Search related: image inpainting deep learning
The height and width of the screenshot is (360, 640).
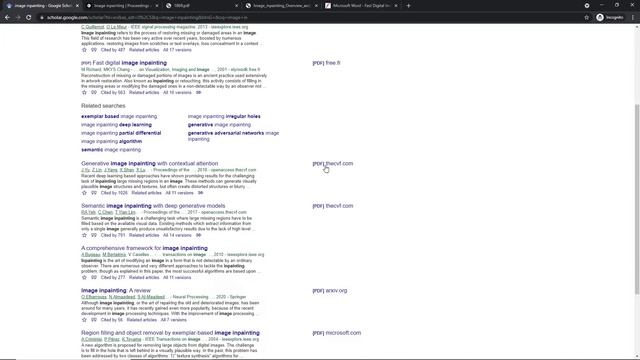(116, 125)
